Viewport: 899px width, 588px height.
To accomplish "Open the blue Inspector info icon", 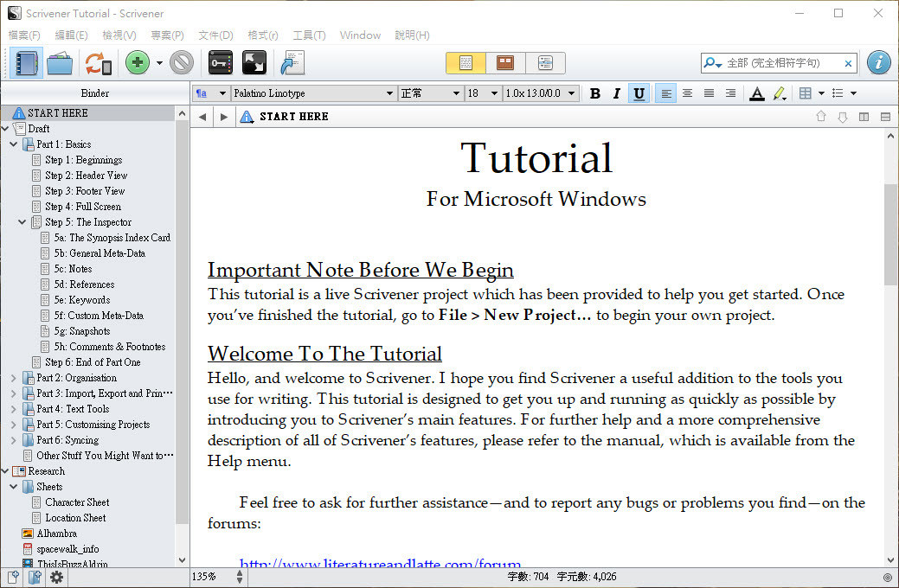I will 878,62.
